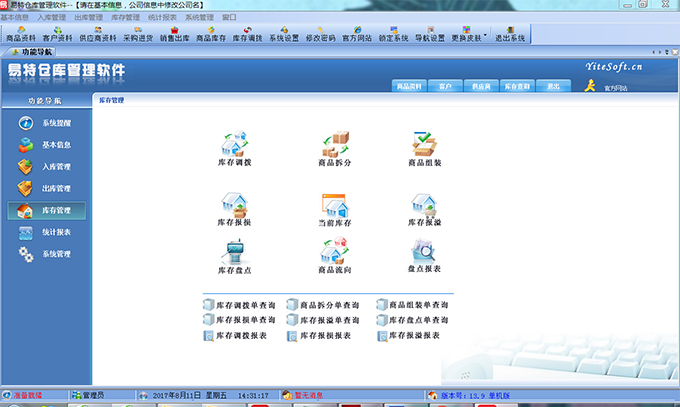Screen dimensions: 680x407
Task: Open 库存调拨 large icon
Action: tap(235, 148)
